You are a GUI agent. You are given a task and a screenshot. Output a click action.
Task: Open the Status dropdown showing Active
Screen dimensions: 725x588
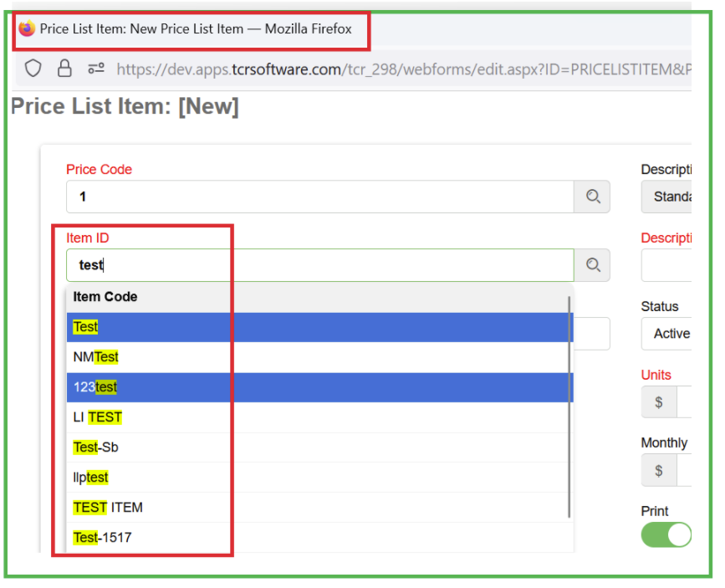pyautogui.click(x=666, y=334)
